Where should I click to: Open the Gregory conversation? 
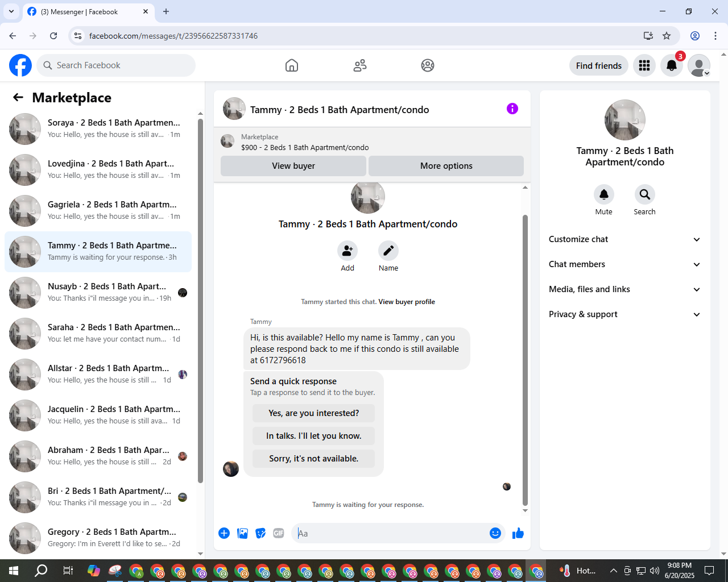(98, 538)
